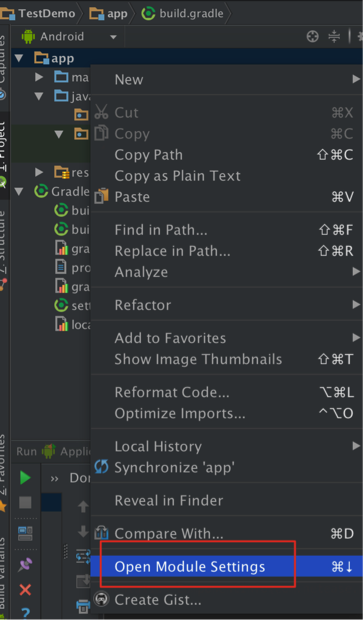Select Open Module Settings
Viewport: 363px width, 620px height.
[x=227, y=566]
